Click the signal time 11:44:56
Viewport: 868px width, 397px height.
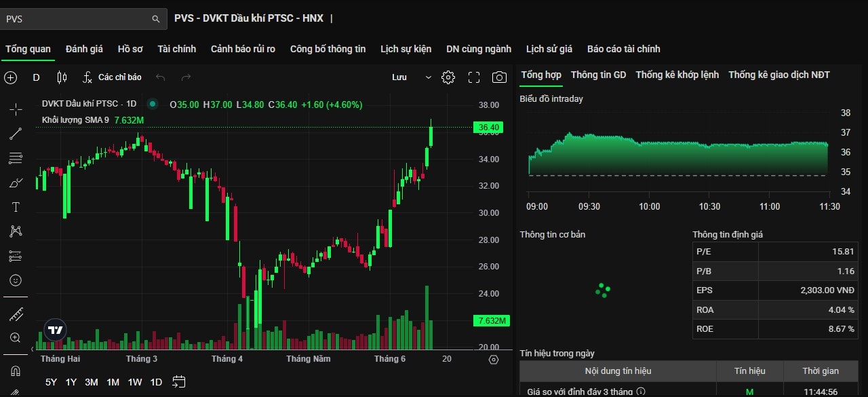[x=821, y=392]
